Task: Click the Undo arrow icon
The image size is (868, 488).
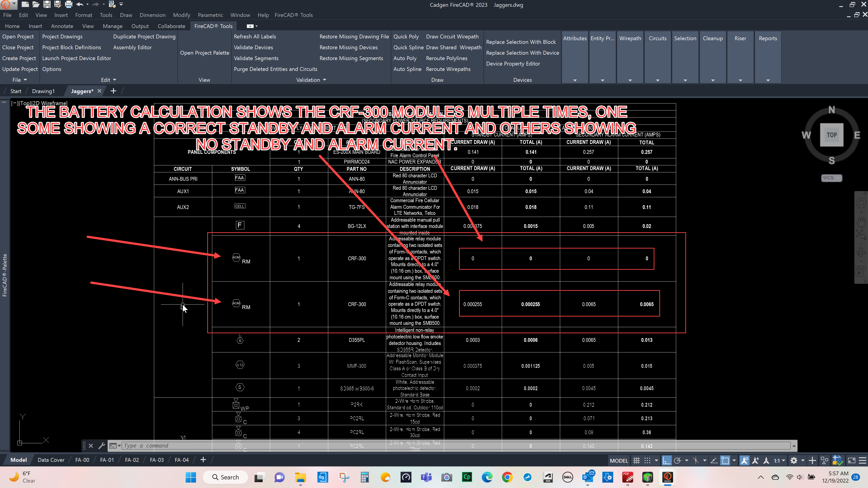Action: coord(80,4)
